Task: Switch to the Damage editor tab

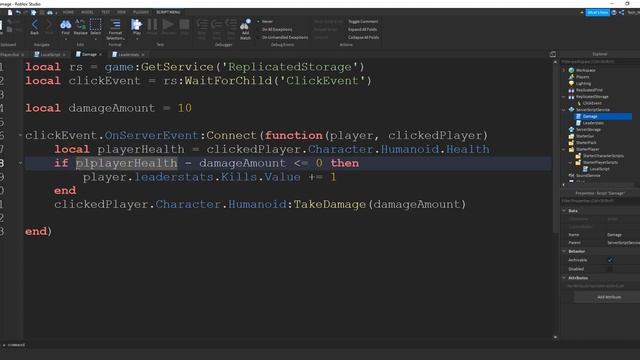Action: click(89, 54)
